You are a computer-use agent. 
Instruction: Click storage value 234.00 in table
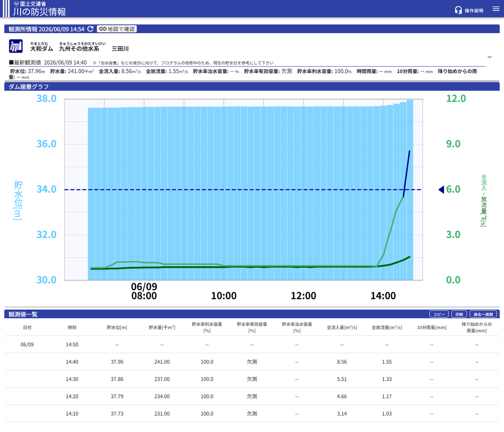pos(162,396)
